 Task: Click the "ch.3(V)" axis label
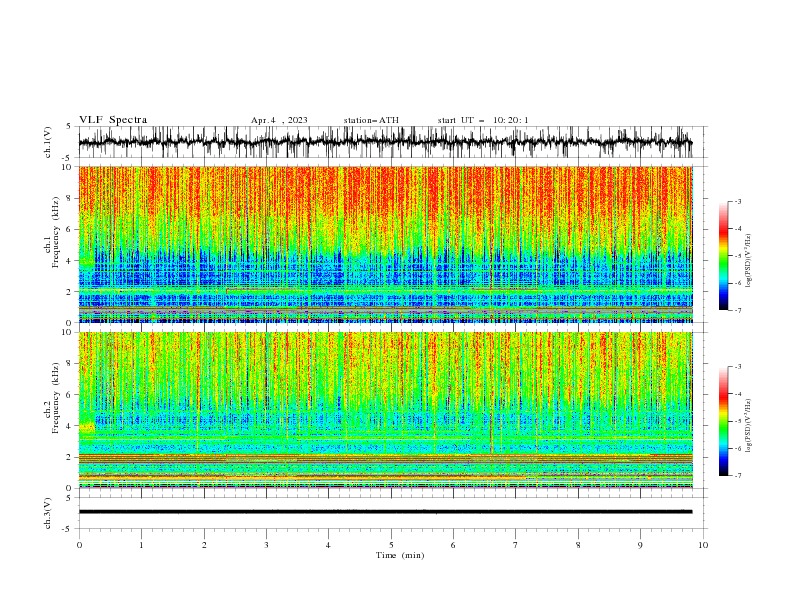[48, 513]
